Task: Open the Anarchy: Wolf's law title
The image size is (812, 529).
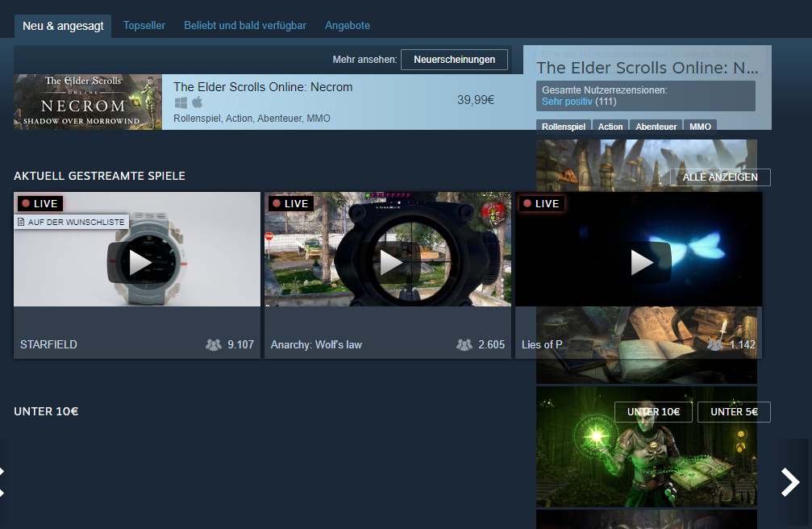Action: 316,344
